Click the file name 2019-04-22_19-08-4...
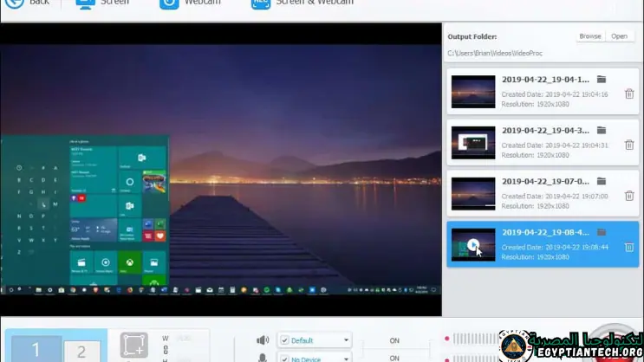This screenshot has height=362, width=644. pyautogui.click(x=545, y=232)
